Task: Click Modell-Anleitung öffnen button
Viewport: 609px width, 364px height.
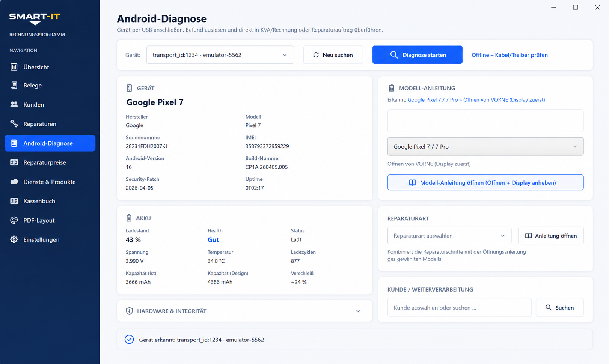Action: (x=485, y=182)
